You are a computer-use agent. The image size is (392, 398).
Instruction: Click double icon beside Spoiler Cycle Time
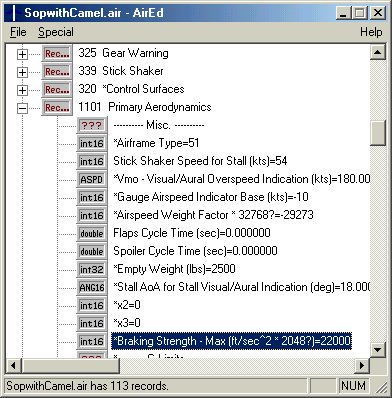92,251
